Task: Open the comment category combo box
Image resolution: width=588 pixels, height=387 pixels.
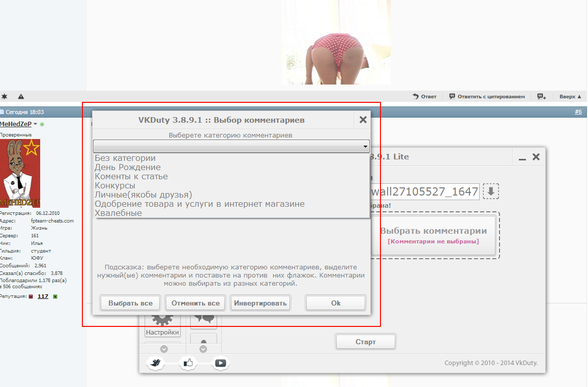Action: (x=231, y=146)
